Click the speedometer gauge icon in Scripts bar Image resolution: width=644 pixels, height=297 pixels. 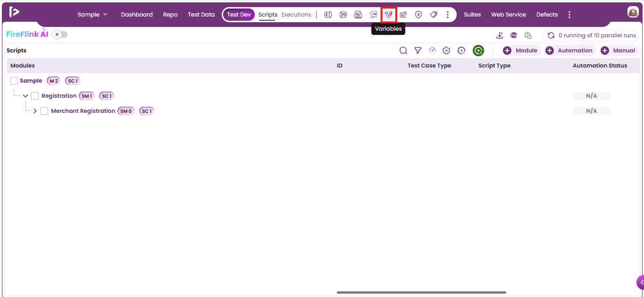[432, 51]
